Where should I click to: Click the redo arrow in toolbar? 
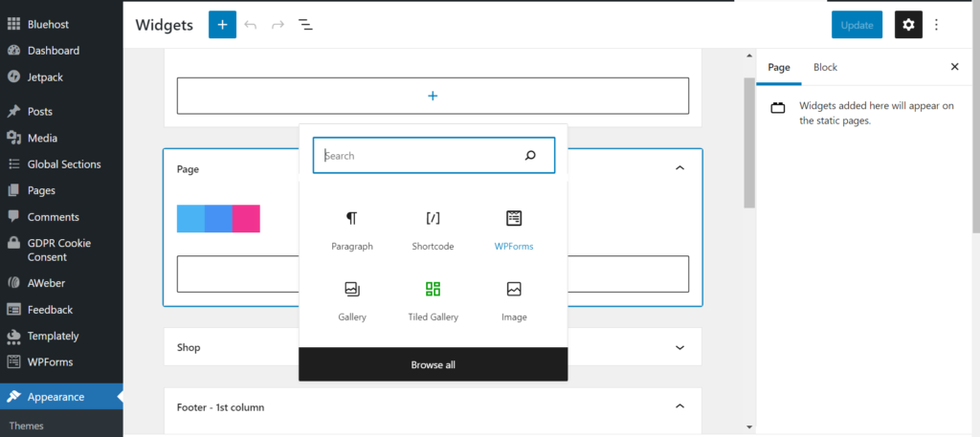pyautogui.click(x=278, y=25)
